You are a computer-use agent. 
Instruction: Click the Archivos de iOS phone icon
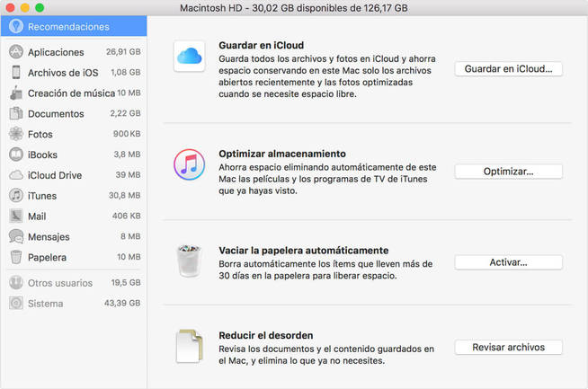point(16,72)
